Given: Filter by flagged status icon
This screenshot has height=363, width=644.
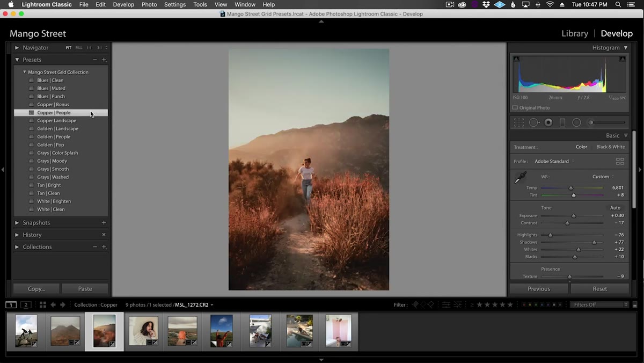Looking at the screenshot, I should [x=415, y=304].
